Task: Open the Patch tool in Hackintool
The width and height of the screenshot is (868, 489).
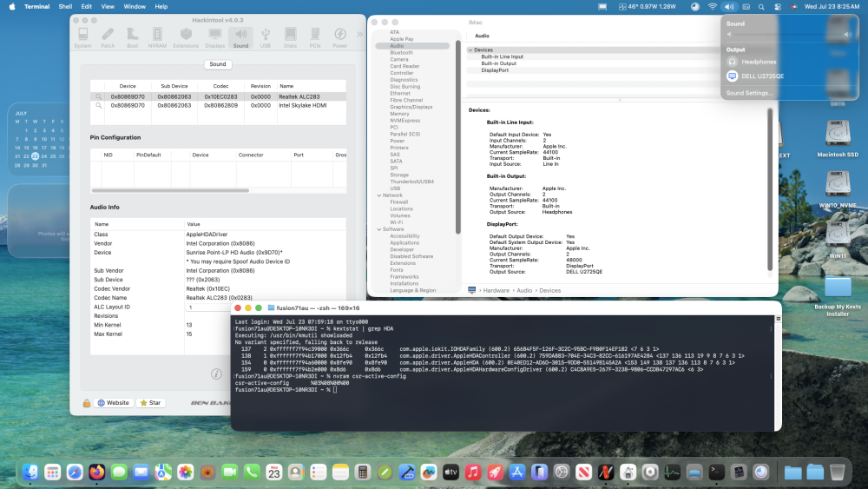Action: 108,37
